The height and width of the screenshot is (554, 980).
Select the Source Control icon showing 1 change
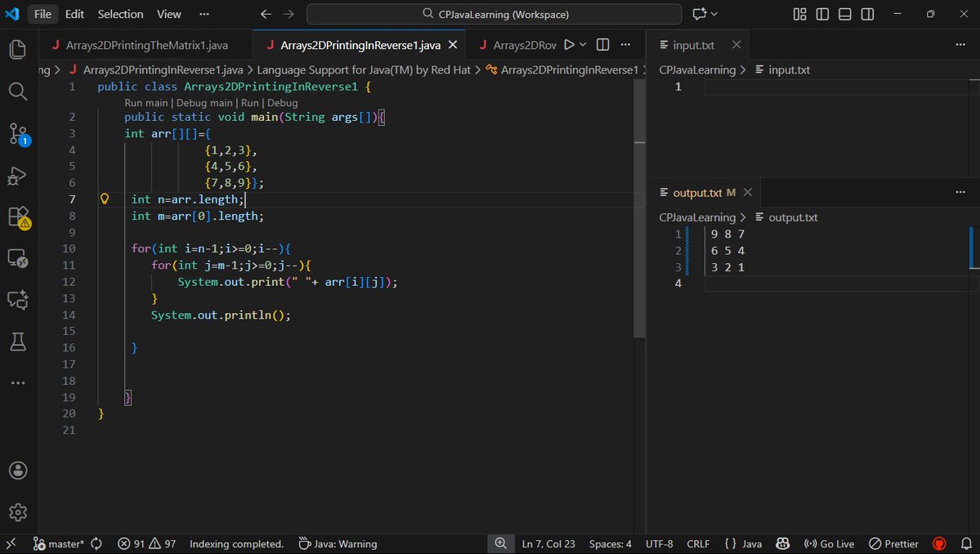tap(18, 133)
